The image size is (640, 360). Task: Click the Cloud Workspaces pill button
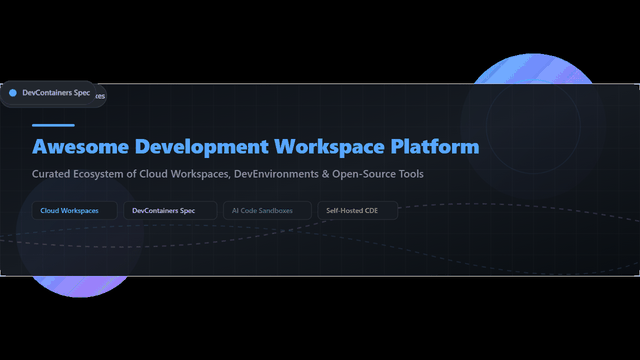point(75,211)
